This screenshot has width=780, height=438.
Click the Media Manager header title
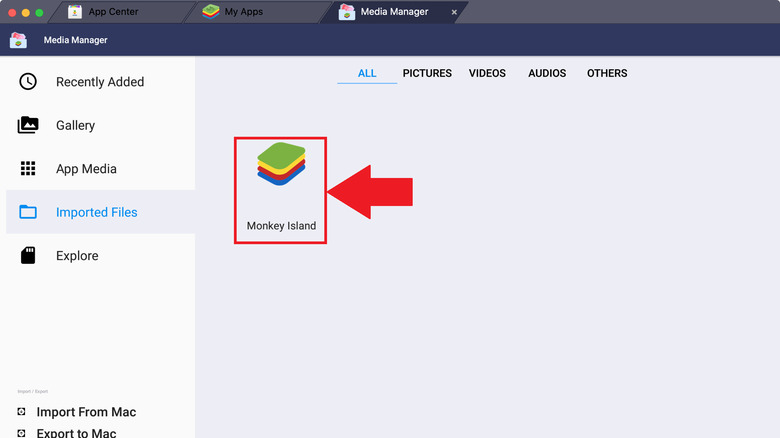tap(76, 40)
